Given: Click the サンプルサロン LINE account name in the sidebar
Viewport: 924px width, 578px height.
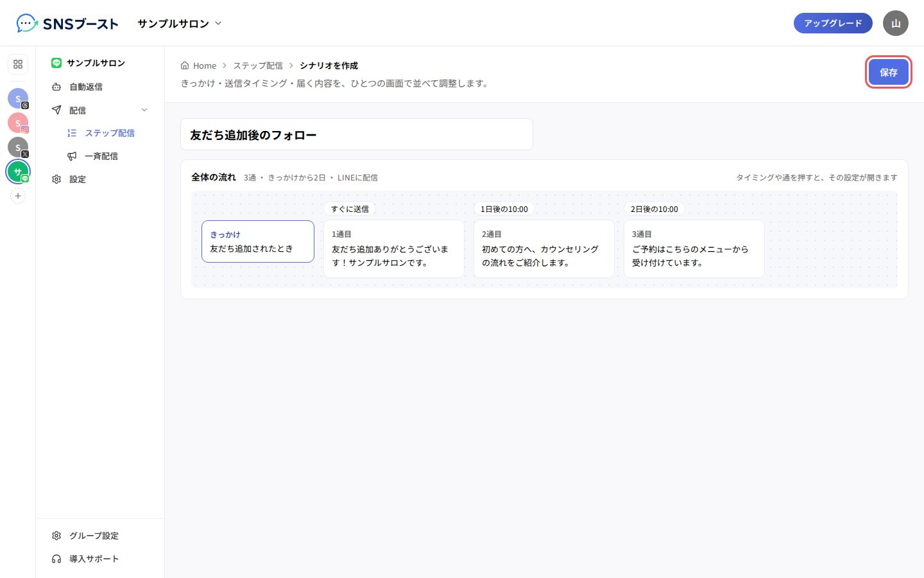Looking at the screenshot, I should [89, 63].
